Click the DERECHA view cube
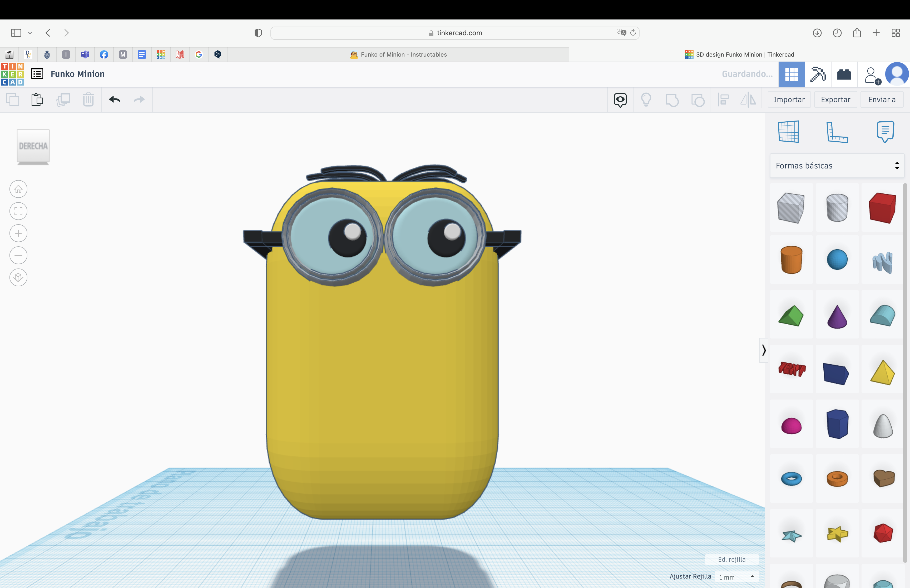 33,146
